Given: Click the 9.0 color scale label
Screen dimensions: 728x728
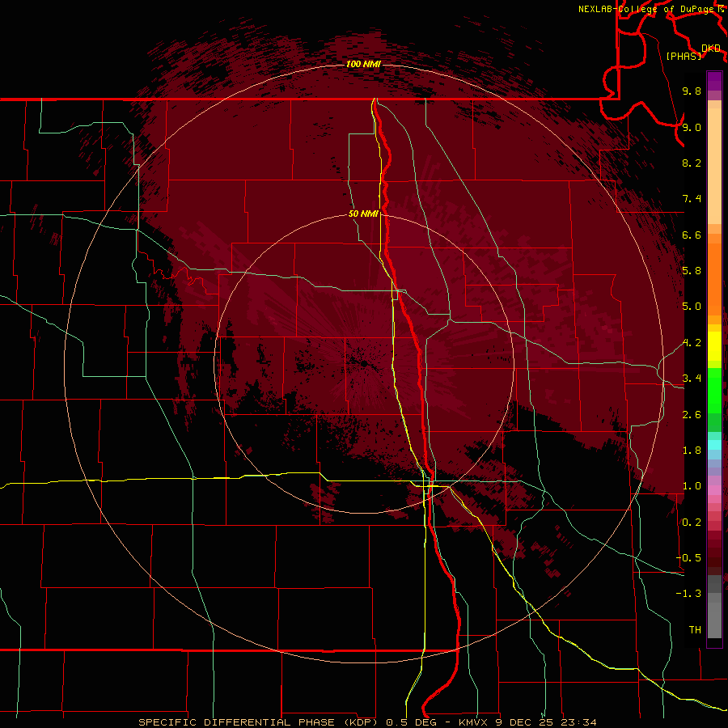Looking at the screenshot, I should pyautogui.click(x=692, y=127).
